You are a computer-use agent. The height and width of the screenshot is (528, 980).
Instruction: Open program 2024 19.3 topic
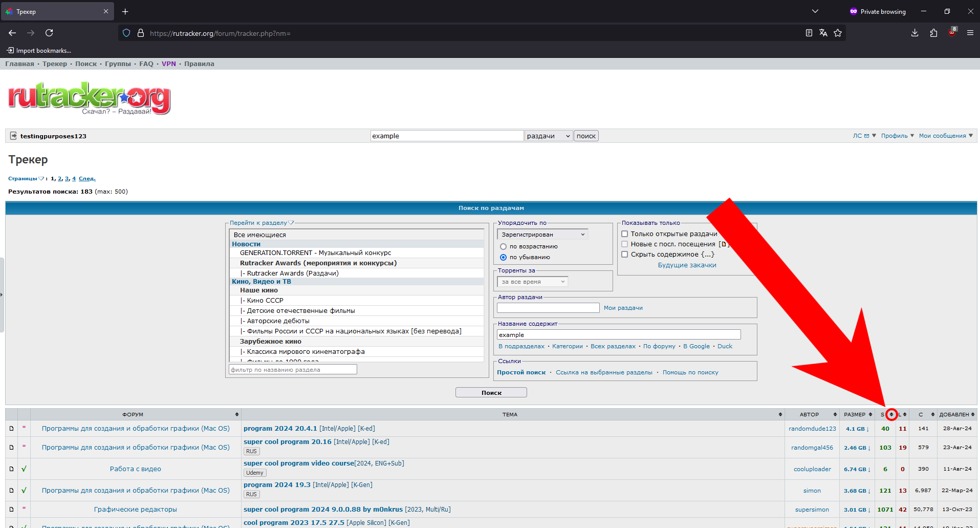click(x=277, y=485)
